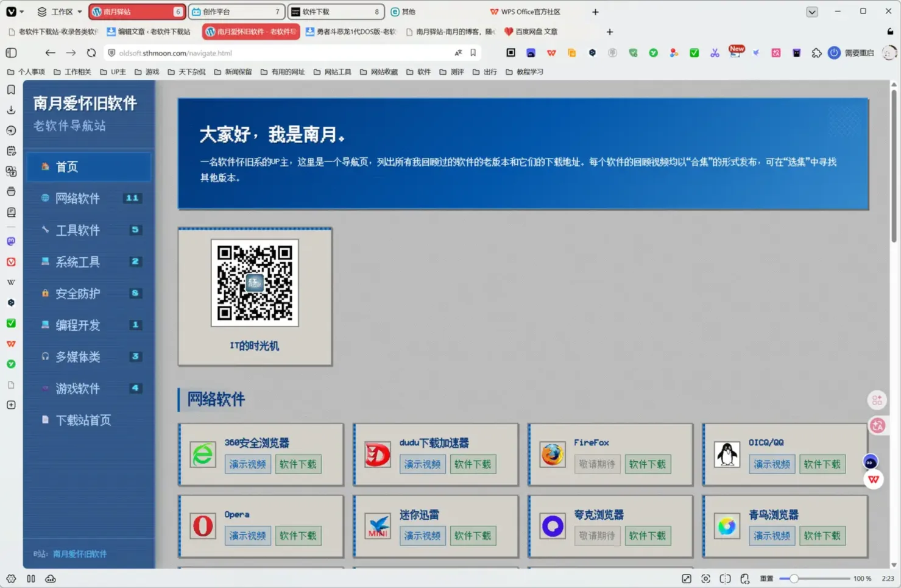
Task: Open the browser Extensions puzzle icon
Action: [x=816, y=53]
